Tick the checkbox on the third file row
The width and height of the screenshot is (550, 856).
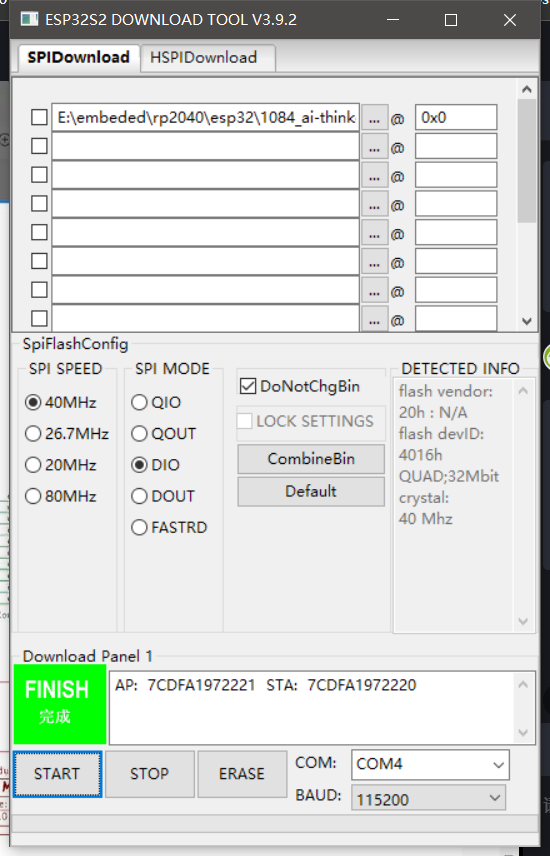[39, 175]
